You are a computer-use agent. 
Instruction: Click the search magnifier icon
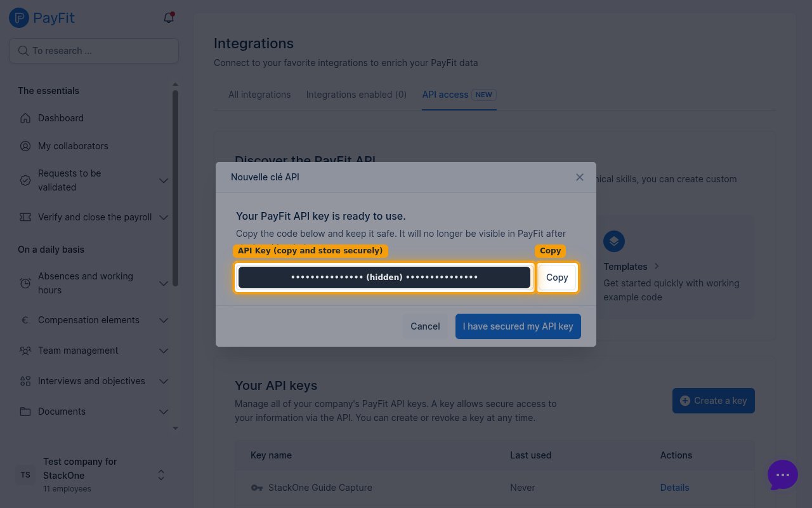point(23,51)
